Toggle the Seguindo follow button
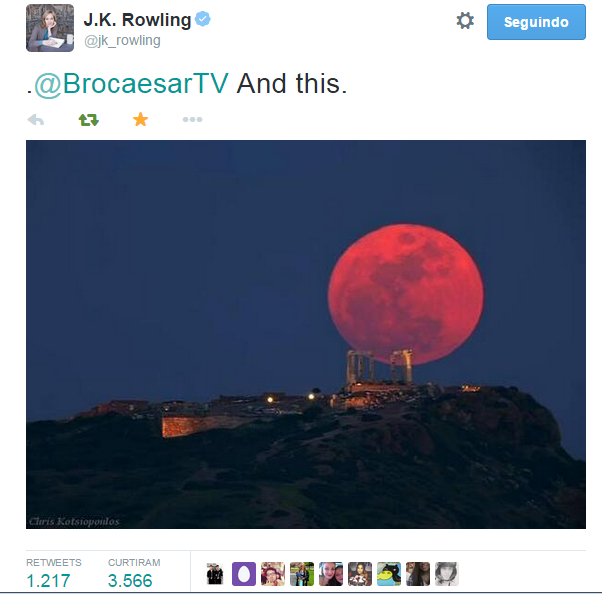This screenshot has height=594, width=602. tap(536, 22)
